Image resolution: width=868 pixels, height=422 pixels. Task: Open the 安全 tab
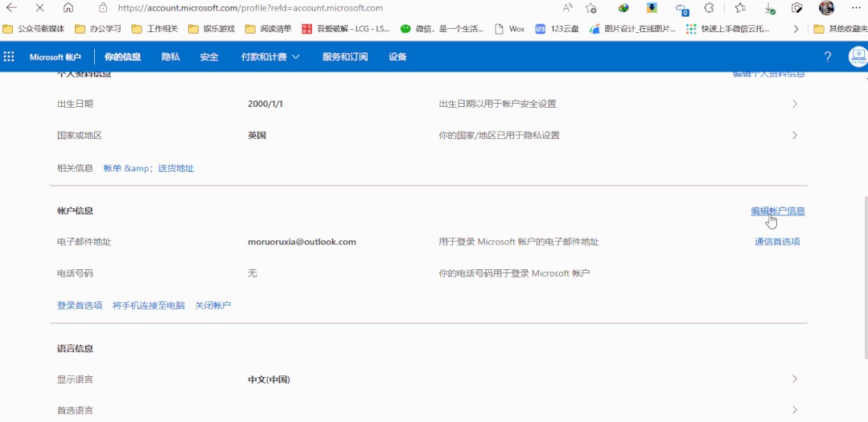pyautogui.click(x=209, y=57)
